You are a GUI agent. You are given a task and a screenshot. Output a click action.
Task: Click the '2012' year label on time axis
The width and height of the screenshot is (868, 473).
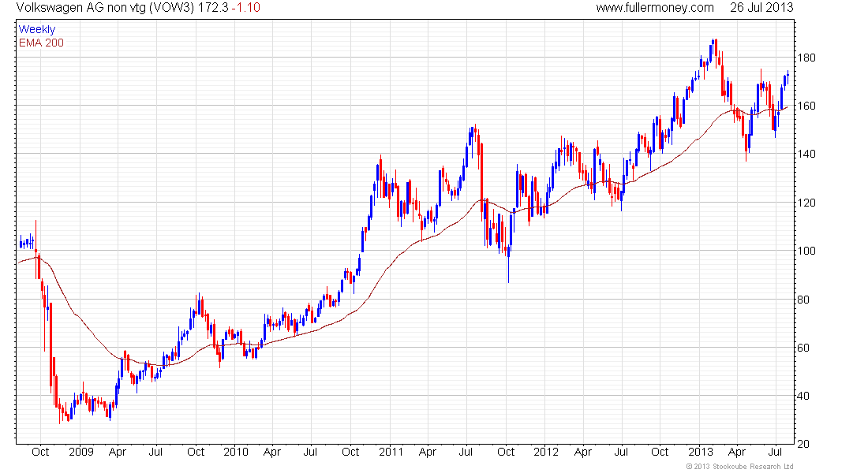[546, 452]
